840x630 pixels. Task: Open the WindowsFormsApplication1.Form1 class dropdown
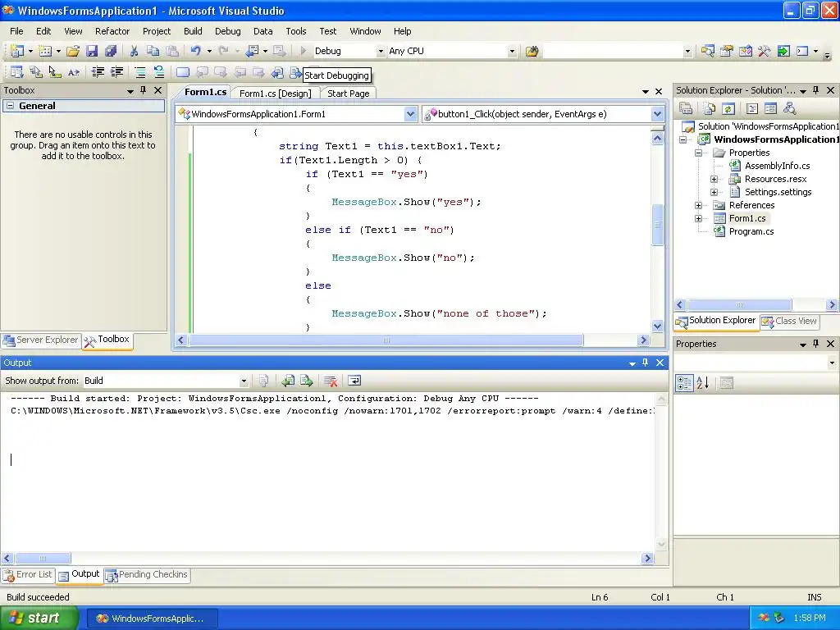(410, 114)
